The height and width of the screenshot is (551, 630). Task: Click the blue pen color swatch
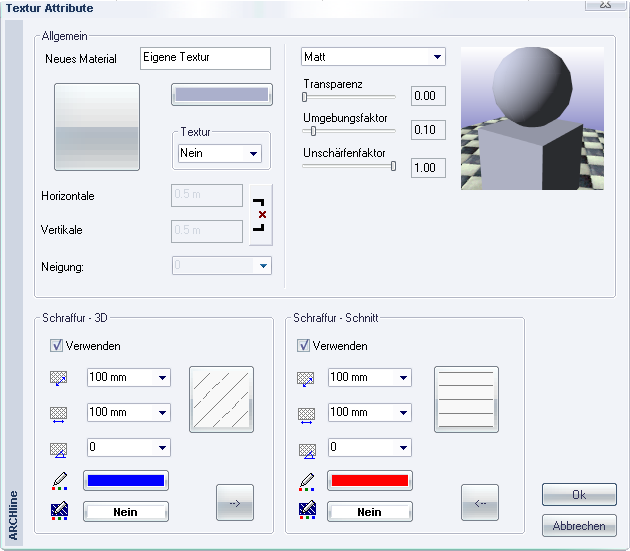[126, 481]
